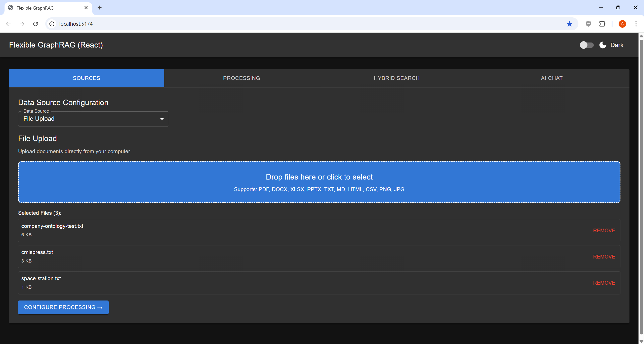Click the browser reload icon

click(x=35, y=24)
